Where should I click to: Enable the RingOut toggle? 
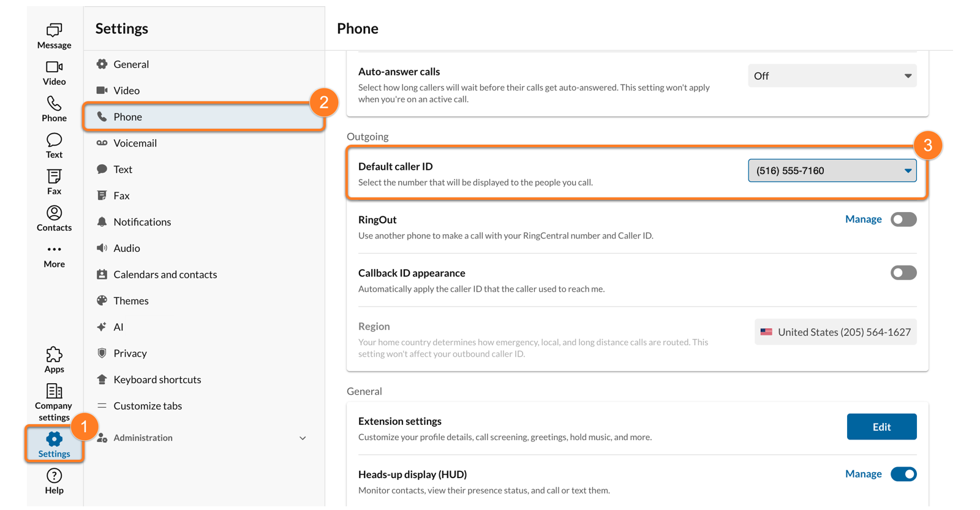point(903,219)
